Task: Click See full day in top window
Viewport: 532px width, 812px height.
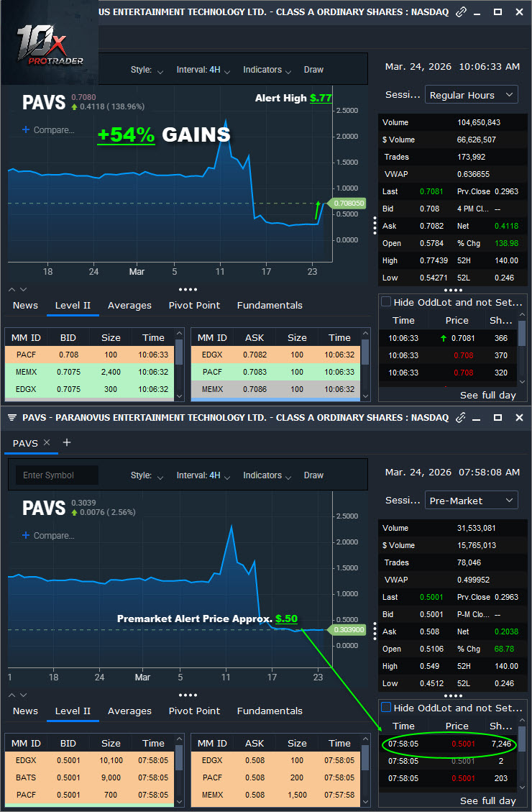Action: tap(487, 395)
